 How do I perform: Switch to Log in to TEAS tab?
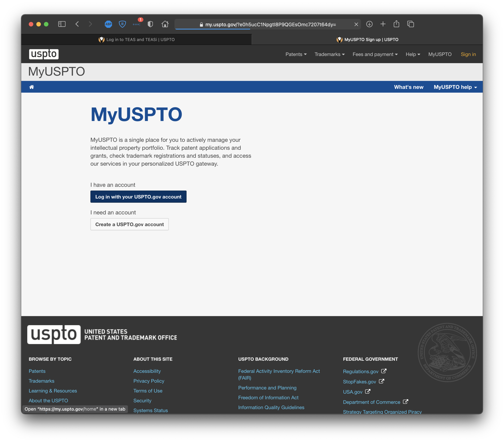point(136,39)
